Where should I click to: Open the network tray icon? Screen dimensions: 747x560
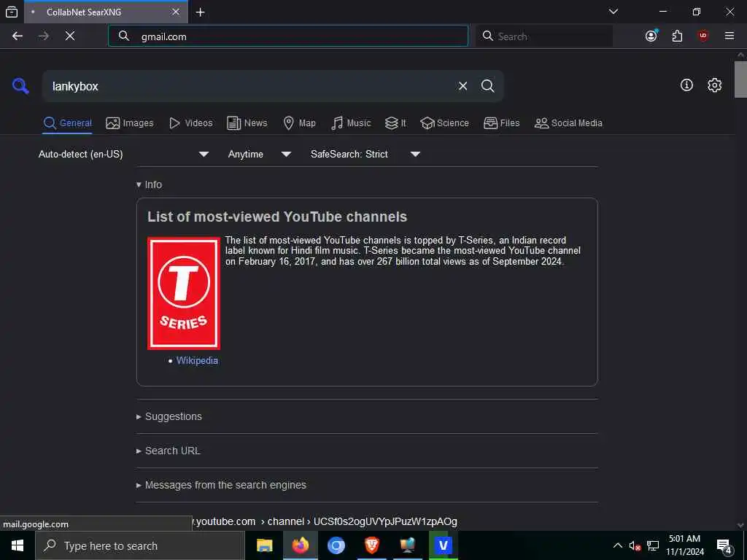pyautogui.click(x=653, y=545)
